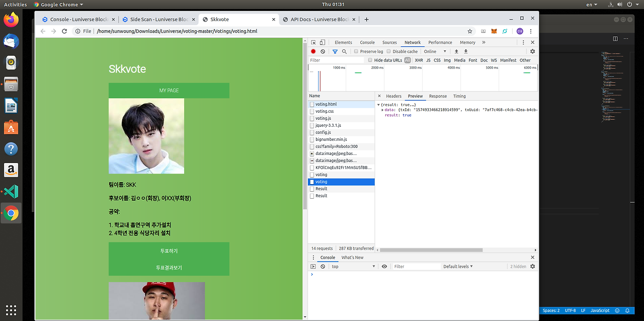Open the en language indicator menu
The height and width of the screenshot is (321, 644).
[592, 5]
